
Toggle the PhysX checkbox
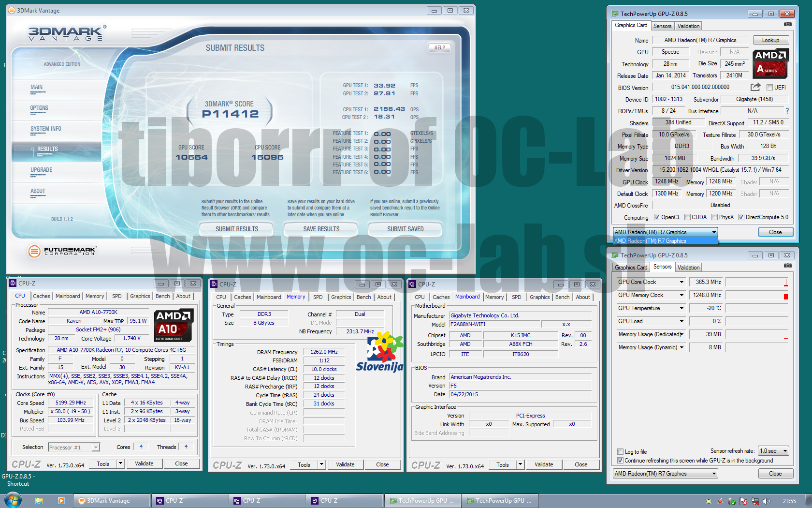pos(714,217)
